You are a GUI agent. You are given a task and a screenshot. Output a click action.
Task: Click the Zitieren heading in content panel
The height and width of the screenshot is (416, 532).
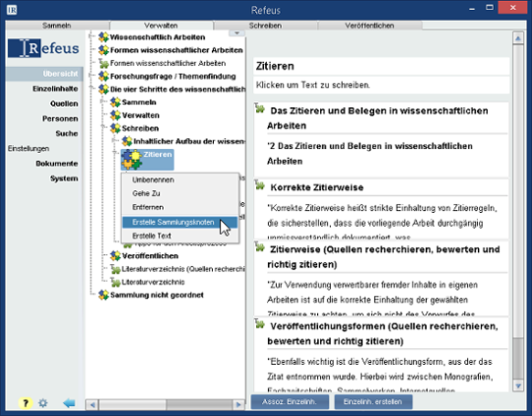[275, 66]
